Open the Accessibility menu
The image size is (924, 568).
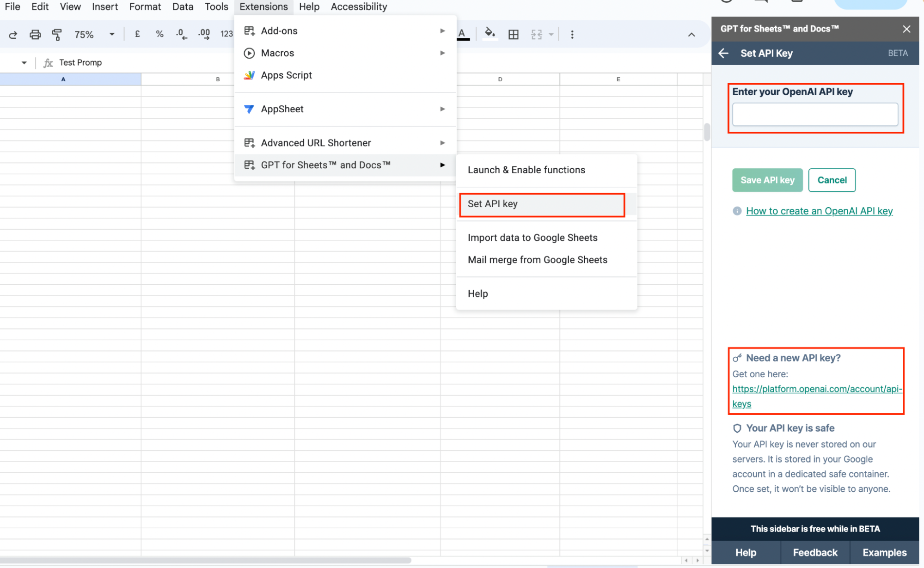pyautogui.click(x=359, y=7)
